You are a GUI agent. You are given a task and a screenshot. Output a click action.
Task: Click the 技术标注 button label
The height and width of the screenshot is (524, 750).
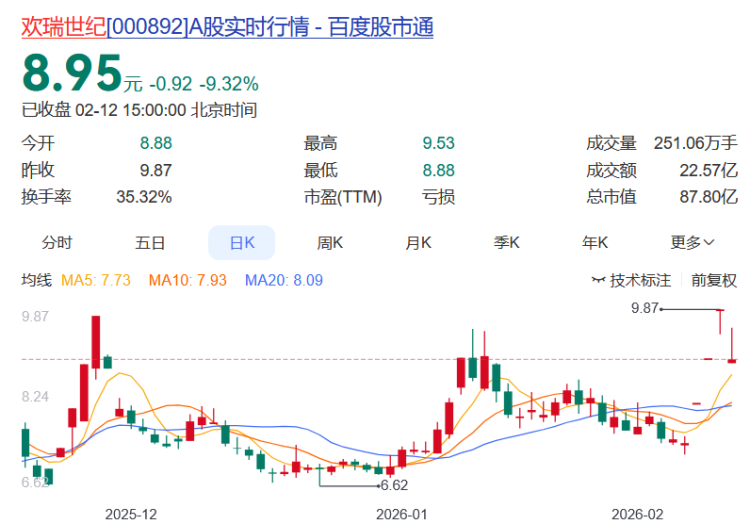[x=640, y=280]
